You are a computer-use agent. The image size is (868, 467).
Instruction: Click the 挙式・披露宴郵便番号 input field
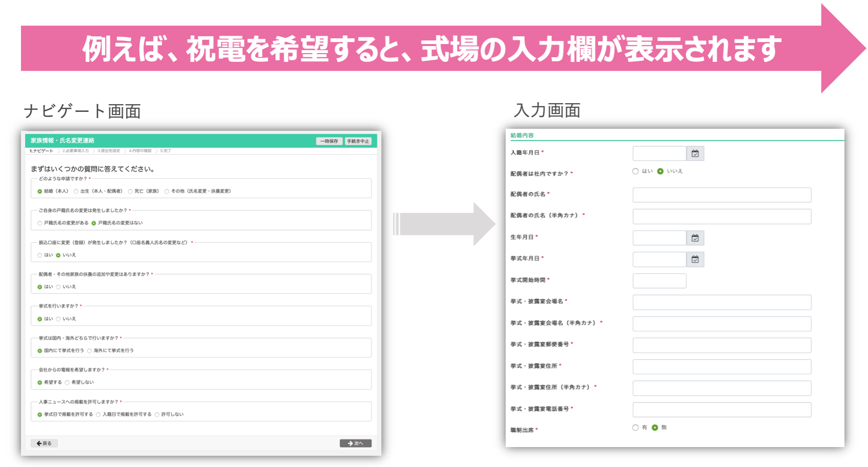[721, 345]
